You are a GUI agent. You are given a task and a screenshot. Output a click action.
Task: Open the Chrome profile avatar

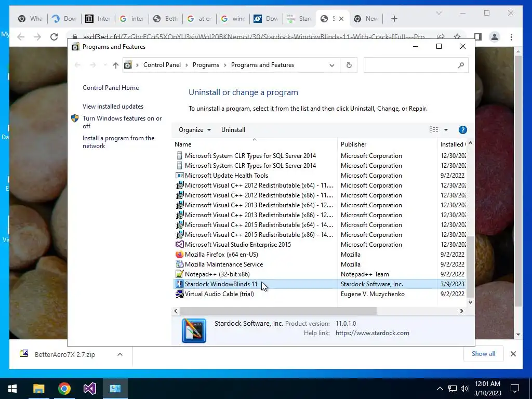(x=495, y=37)
